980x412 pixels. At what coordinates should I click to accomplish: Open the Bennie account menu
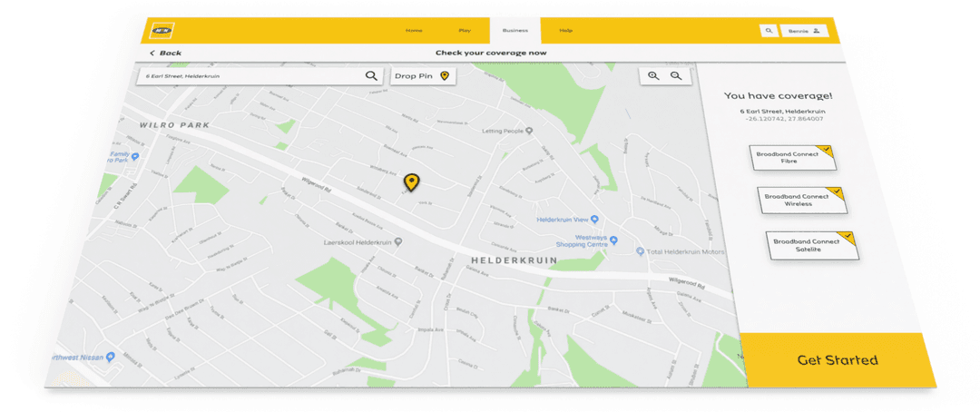[x=805, y=30]
